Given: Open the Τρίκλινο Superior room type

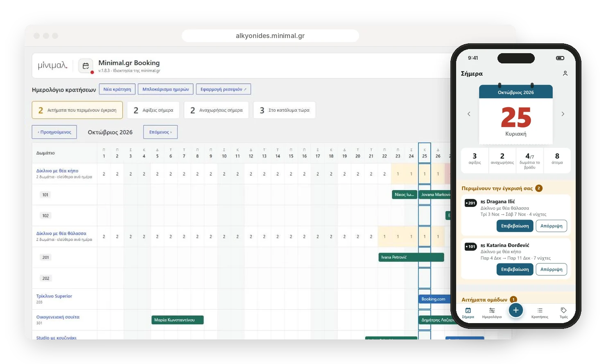Looking at the screenshot, I should click(54, 296).
